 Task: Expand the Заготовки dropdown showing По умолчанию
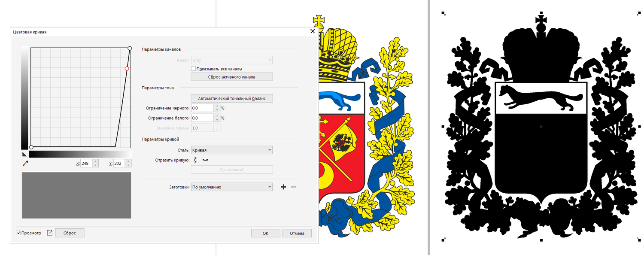click(x=231, y=187)
